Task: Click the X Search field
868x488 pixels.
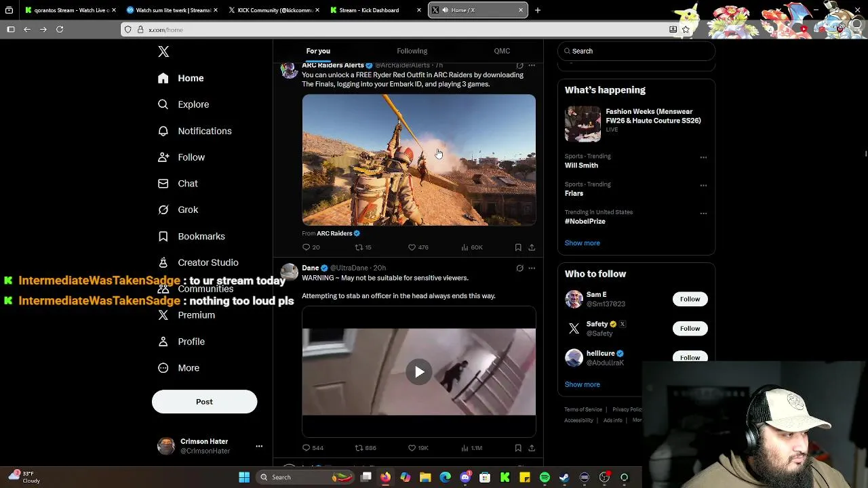Action: click(636, 51)
